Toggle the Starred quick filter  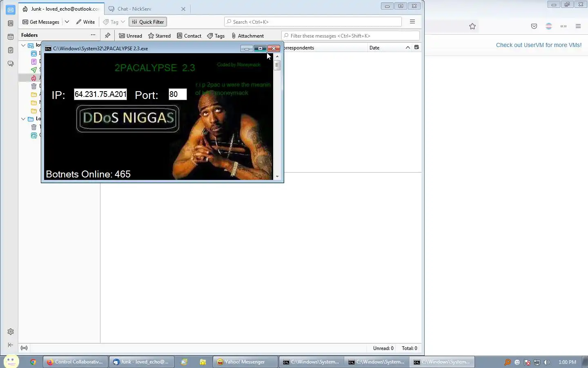[159, 36]
